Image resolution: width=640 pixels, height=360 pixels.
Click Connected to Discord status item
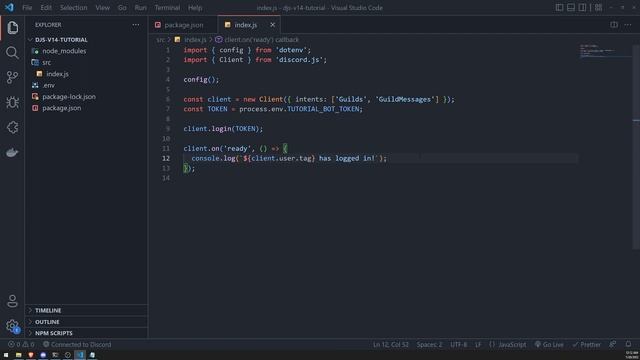(77, 344)
